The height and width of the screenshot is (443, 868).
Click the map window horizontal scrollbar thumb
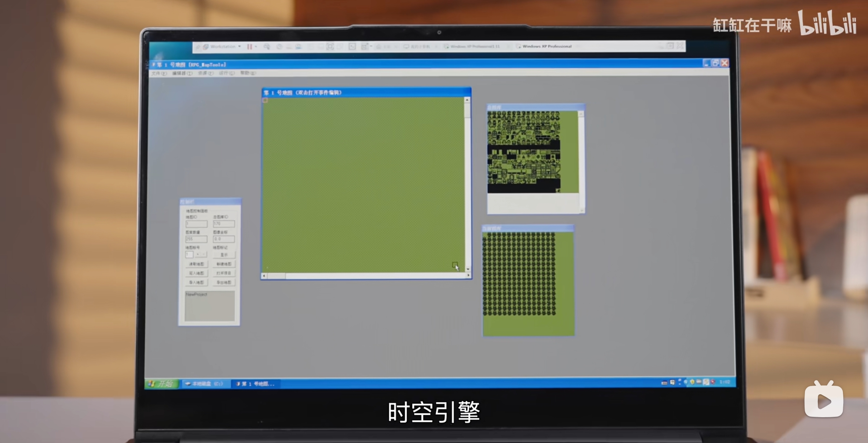click(x=276, y=276)
